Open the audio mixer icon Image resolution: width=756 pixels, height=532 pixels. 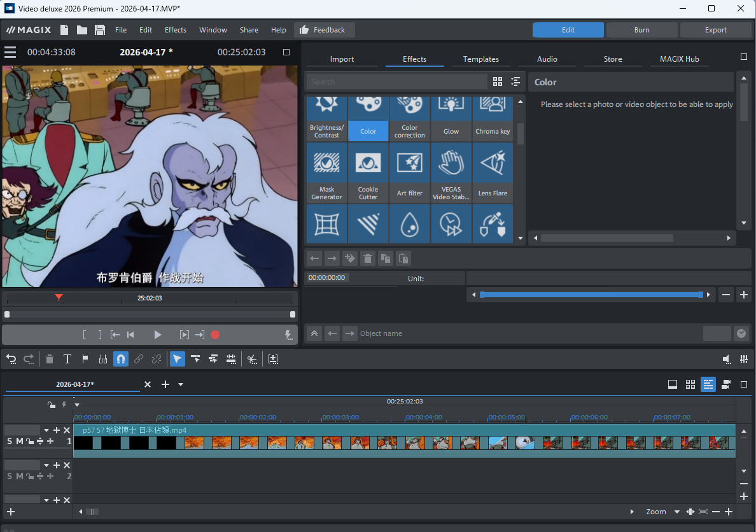click(744, 359)
